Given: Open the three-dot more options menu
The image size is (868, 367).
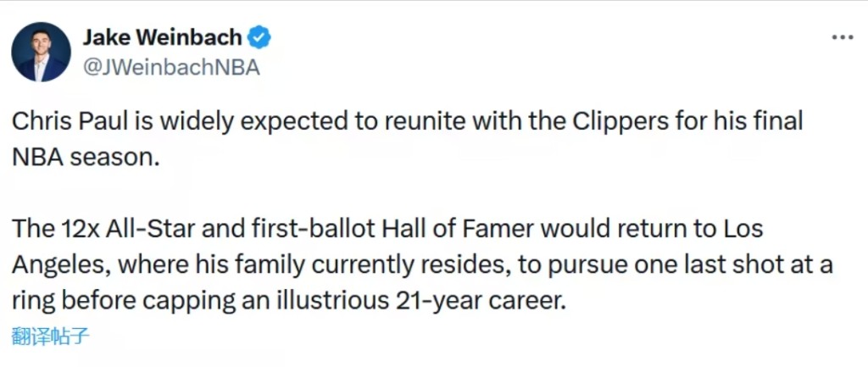Looking at the screenshot, I should (x=842, y=38).
